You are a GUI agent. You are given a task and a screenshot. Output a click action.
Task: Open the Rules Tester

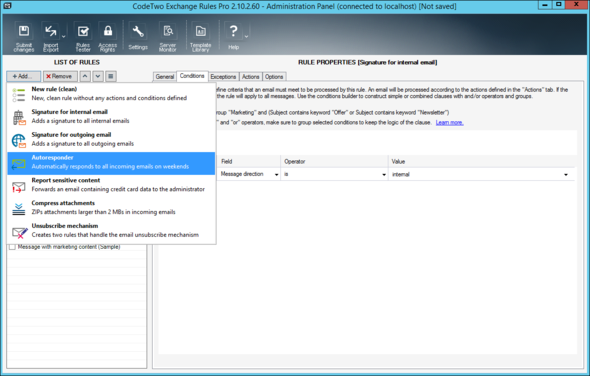click(x=83, y=38)
